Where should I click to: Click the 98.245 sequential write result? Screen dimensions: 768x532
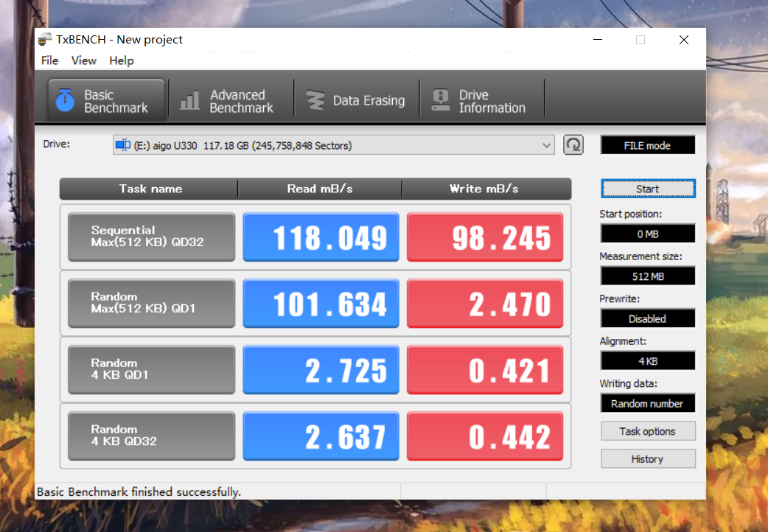(485, 237)
